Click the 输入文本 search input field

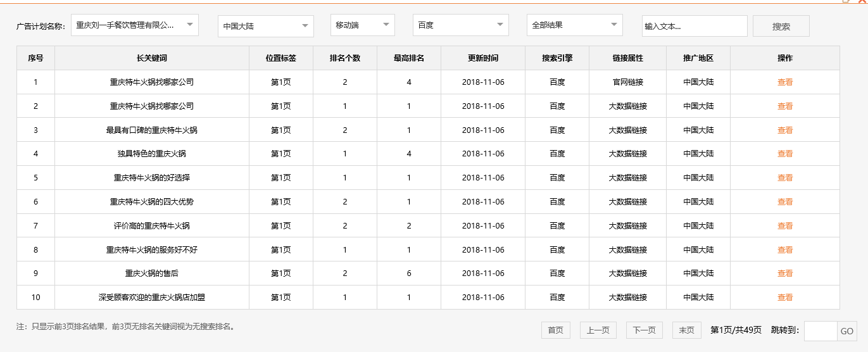(694, 27)
